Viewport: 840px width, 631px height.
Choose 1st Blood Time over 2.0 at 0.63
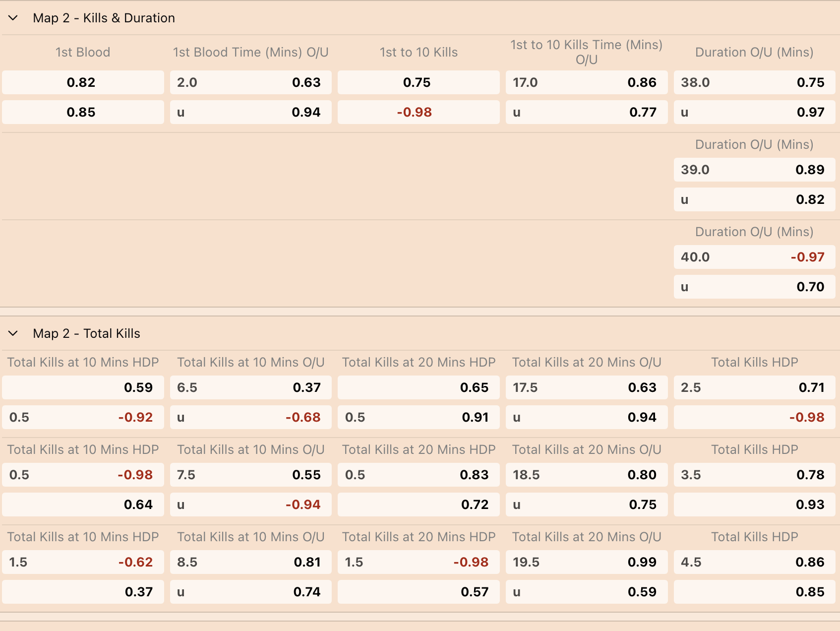click(250, 82)
